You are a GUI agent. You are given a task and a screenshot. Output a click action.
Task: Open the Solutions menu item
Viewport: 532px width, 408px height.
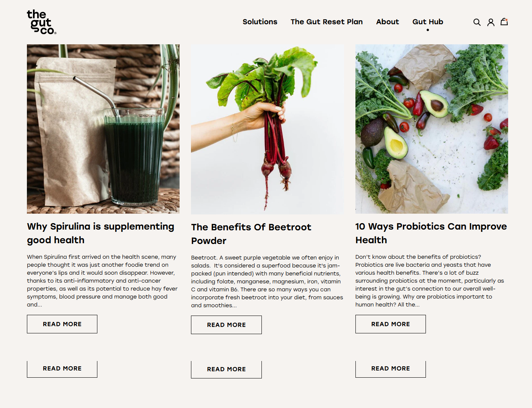coord(260,22)
